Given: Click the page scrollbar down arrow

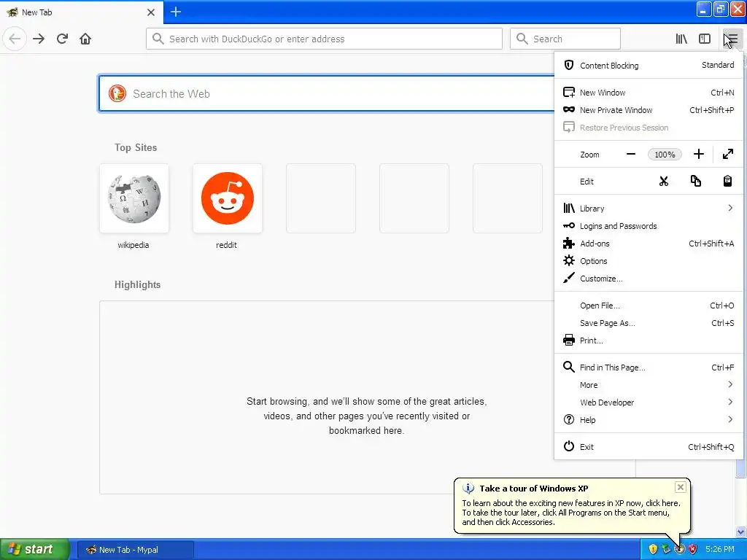Looking at the screenshot, I should coord(741,532).
